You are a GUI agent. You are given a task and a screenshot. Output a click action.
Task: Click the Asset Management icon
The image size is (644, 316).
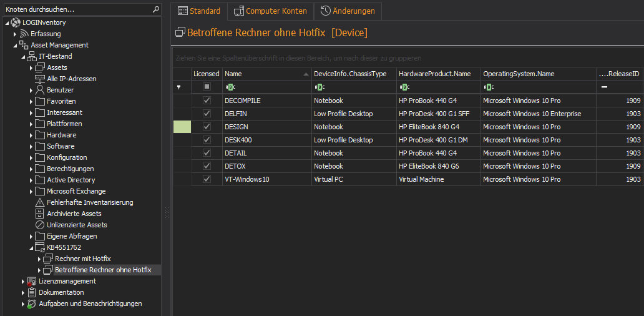[24, 45]
